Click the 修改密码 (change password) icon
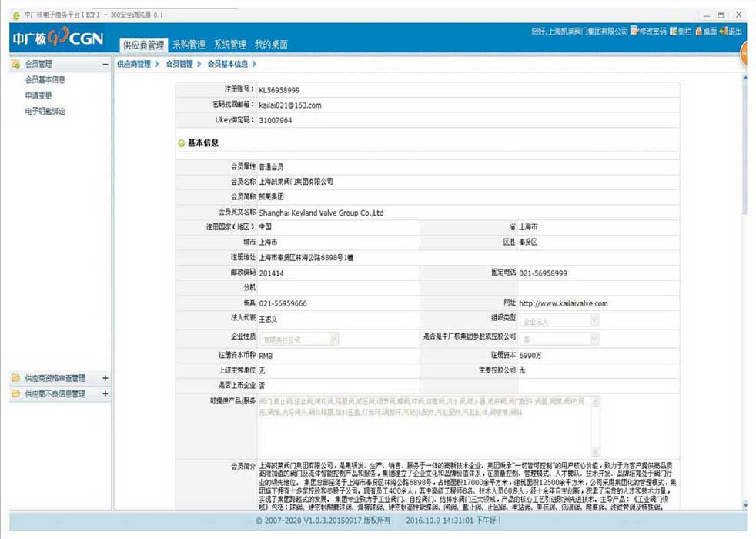This screenshot has width=756, height=539. 634,31
